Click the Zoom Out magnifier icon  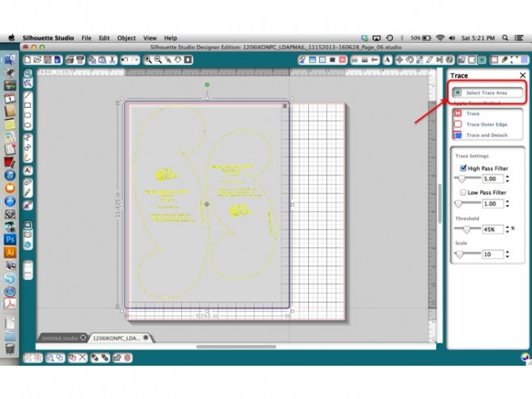click(158, 60)
